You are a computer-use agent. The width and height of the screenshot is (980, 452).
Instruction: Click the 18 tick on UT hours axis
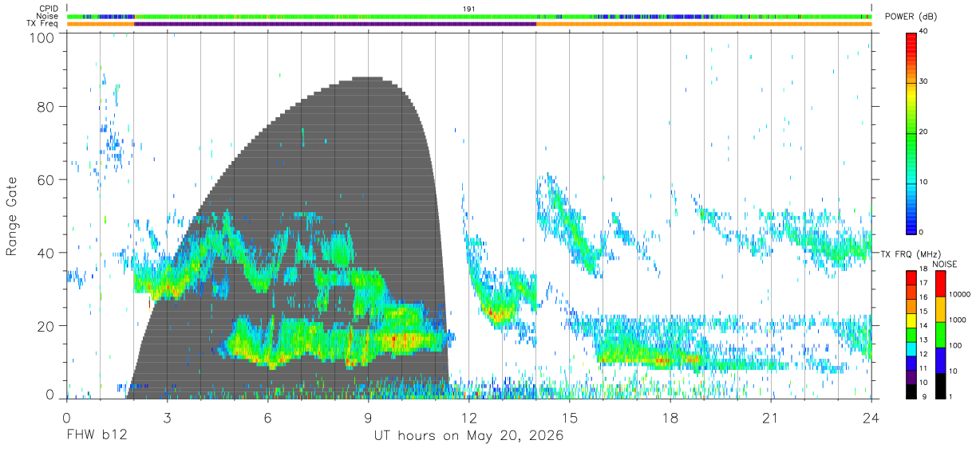[670, 418]
